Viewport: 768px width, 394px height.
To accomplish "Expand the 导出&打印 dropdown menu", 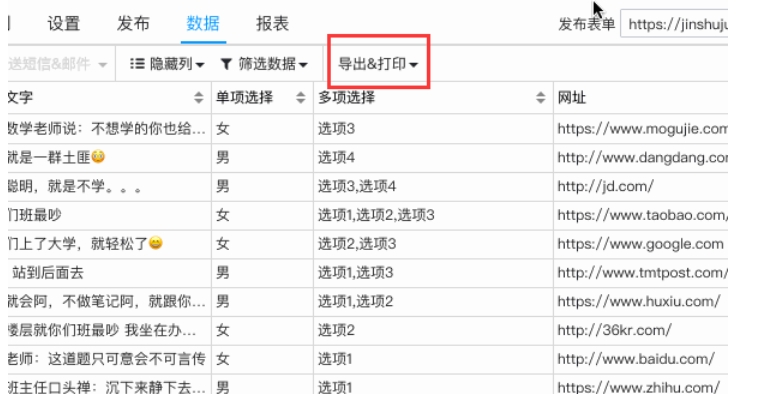I will [x=378, y=64].
